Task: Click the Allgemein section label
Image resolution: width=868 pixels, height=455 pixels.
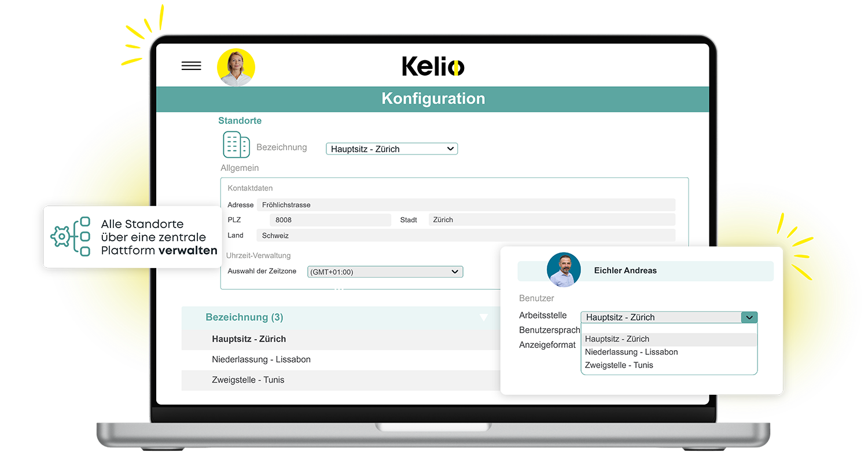Action: (240, 168)
